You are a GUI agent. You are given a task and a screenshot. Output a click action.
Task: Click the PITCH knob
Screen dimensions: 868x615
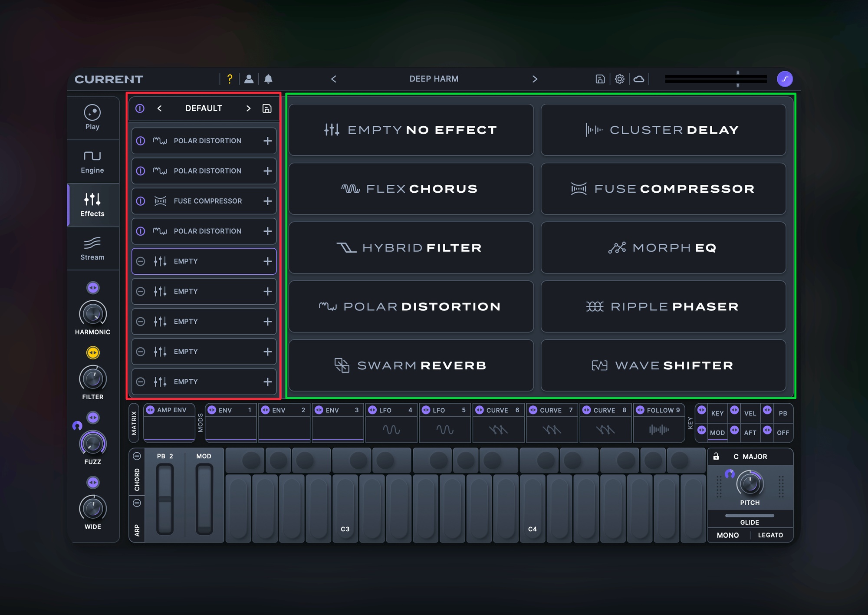[x=750, y=483]
